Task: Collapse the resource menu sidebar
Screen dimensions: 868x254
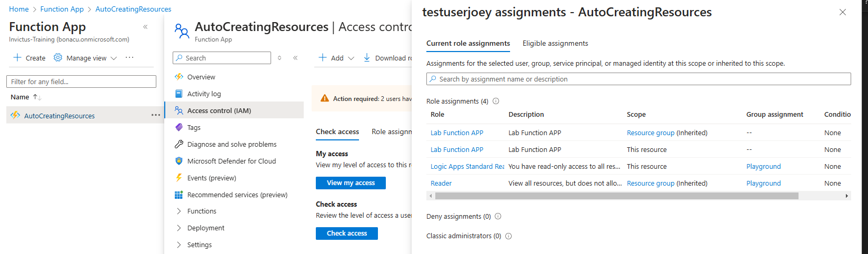Action: pos(295,58)
